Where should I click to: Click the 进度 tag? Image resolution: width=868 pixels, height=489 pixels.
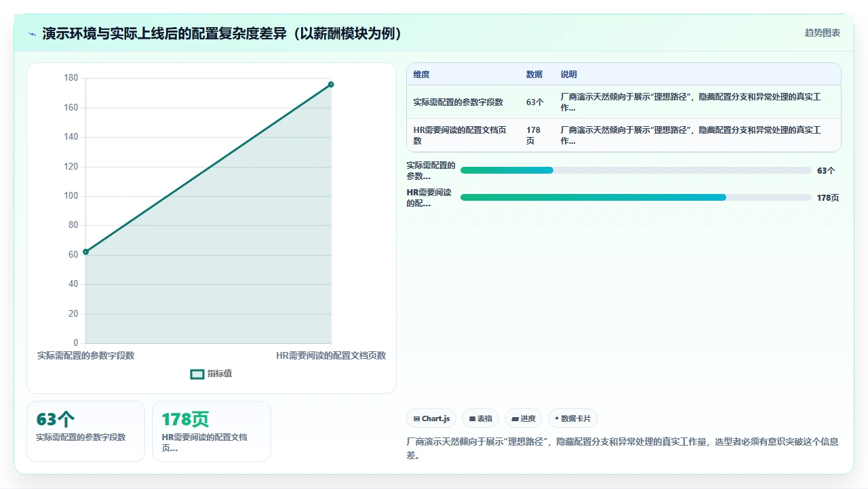(x=524, y=418)
